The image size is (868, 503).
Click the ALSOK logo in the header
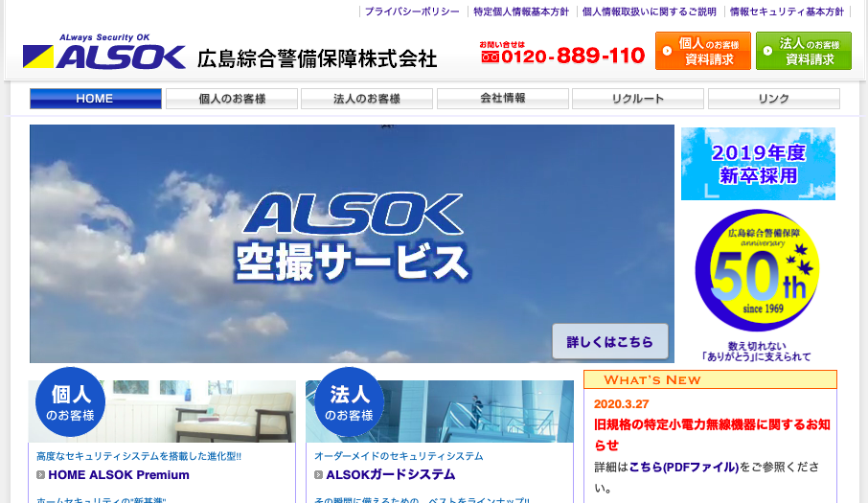104,52
